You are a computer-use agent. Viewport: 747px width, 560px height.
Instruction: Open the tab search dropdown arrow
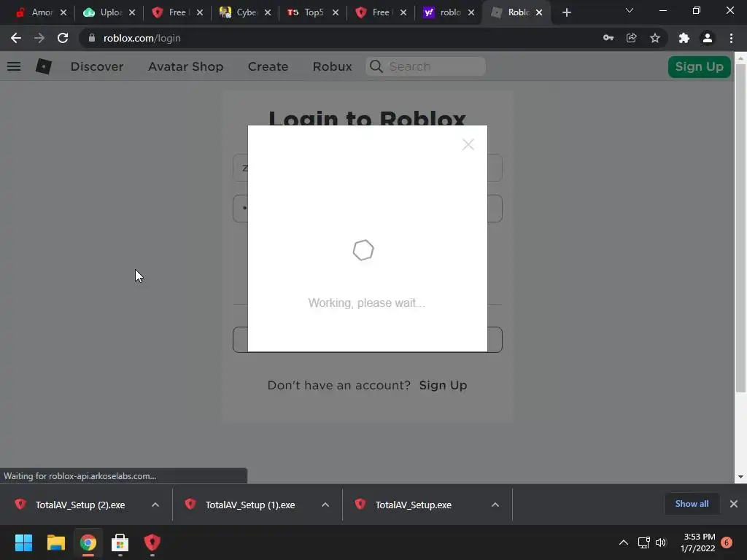[630, 10]
